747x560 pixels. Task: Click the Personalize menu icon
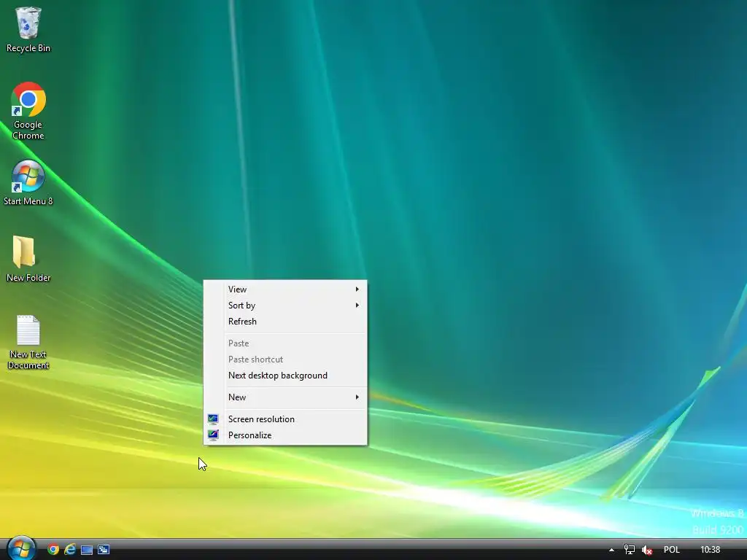click(213, 435)
